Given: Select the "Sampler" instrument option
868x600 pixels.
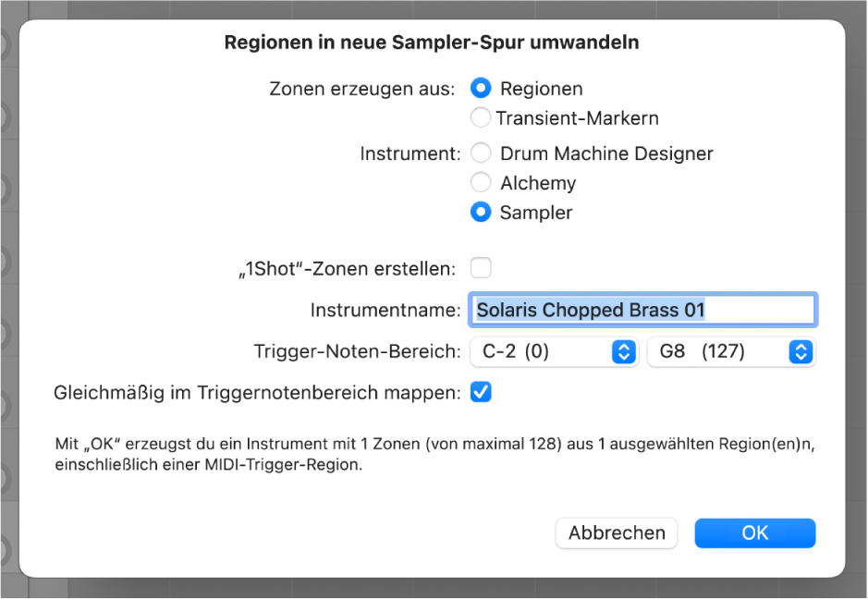Looking at the screenshot, I should pos(481,212).
